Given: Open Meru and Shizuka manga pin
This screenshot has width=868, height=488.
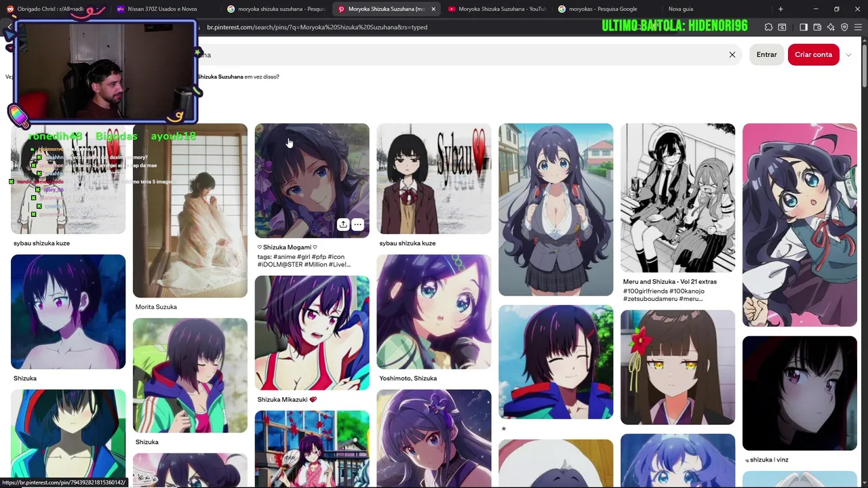Looking at the screenshot, I should [678, 198].
